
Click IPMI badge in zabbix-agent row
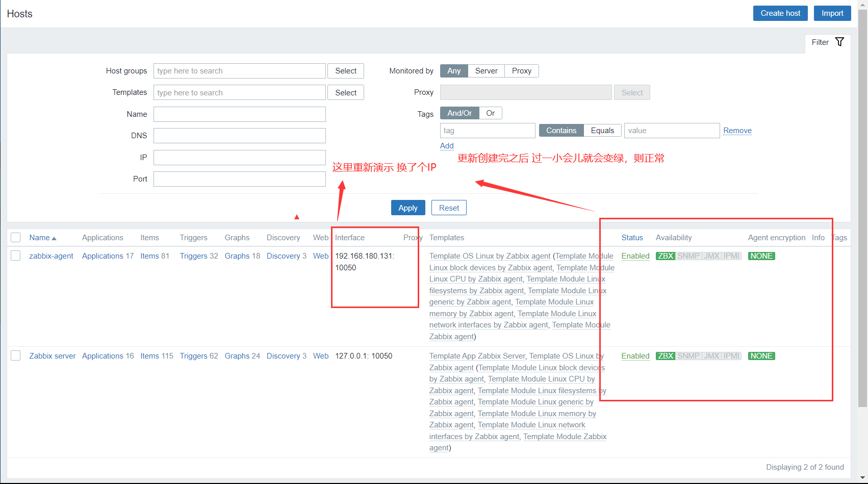click(731, 256)
